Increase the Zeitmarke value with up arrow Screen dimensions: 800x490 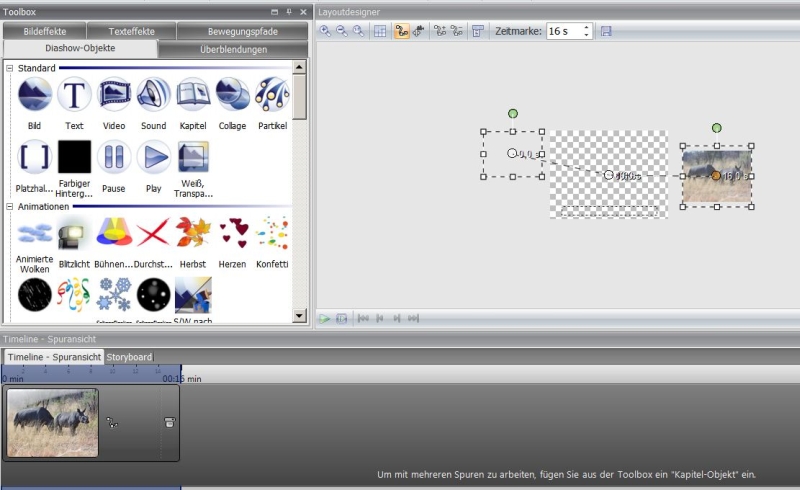click(587, 27)
